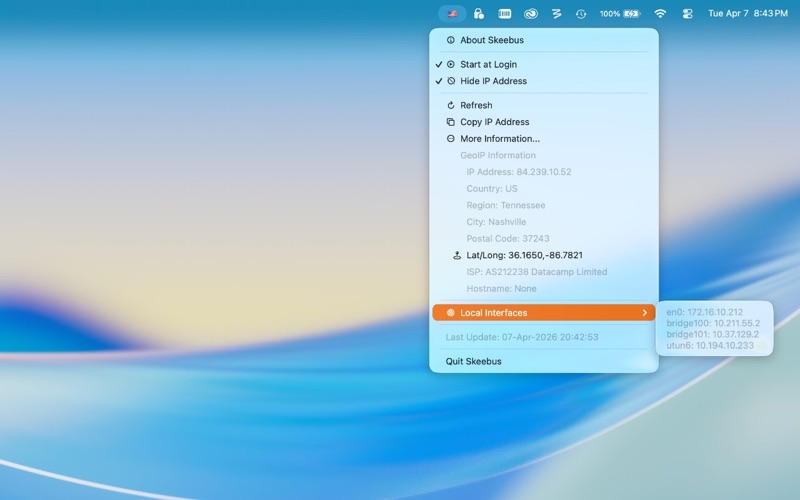The image size is (800, 500).
Task: Click the Last Update timestamp row
Action: [x=544, y=337]
